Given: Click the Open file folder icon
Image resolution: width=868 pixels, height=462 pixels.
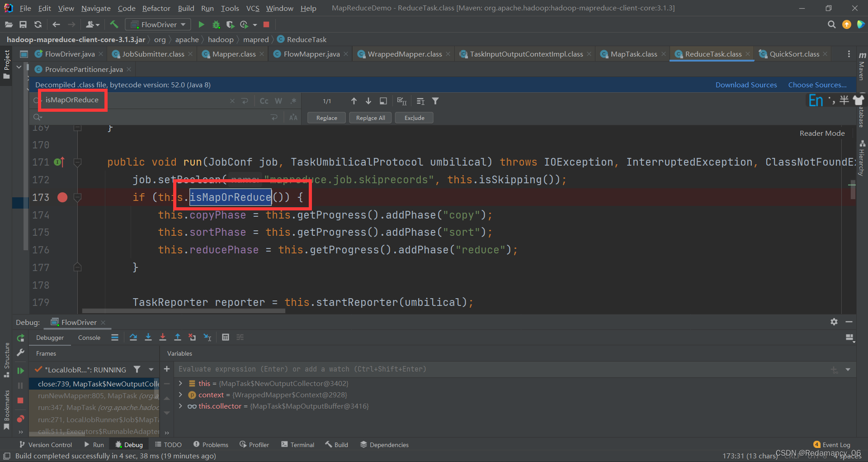Looking at the screenshot, I should tap(9, 24).
